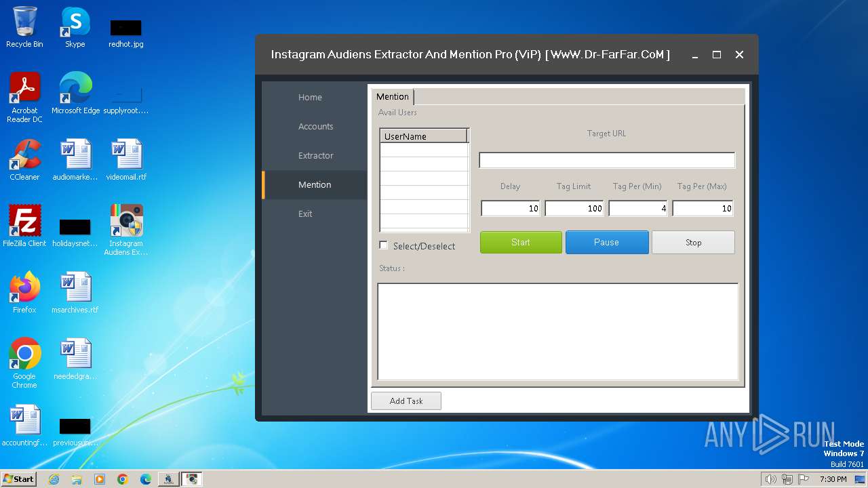Open the media player taskbar icon
This screenshot has height=488, width=868.
[100, 479]
